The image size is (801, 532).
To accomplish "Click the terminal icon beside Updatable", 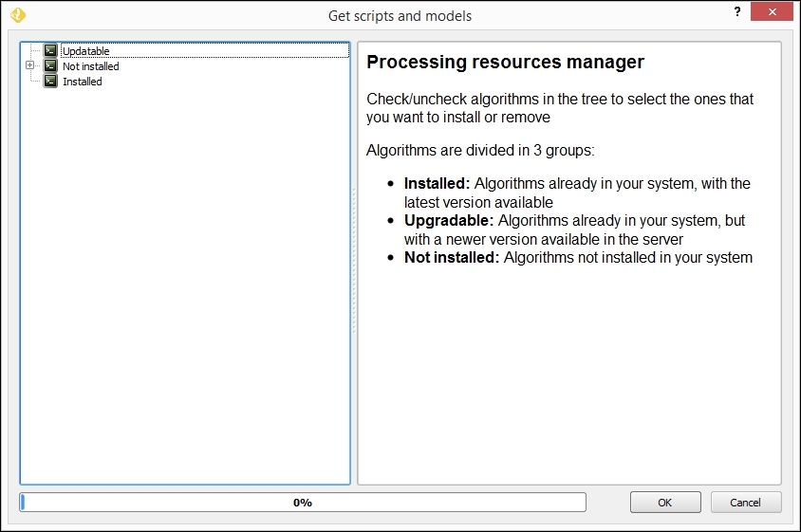I will click(x=50, y=51).
